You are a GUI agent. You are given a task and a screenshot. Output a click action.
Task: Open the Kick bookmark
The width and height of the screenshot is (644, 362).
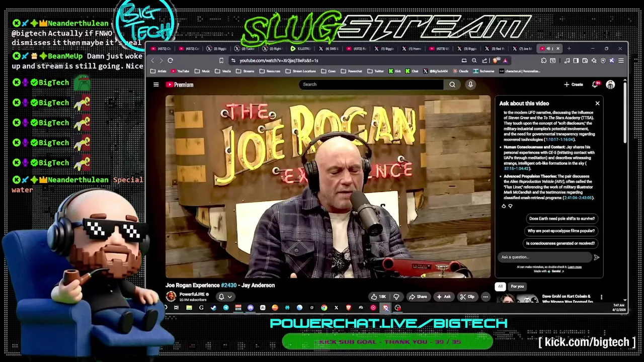(394, 71)
